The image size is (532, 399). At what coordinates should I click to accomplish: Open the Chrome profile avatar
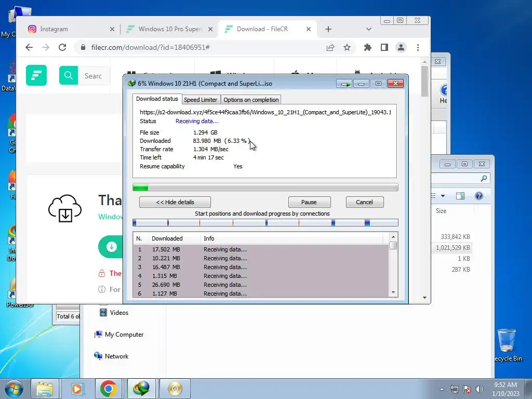point(401,47)
